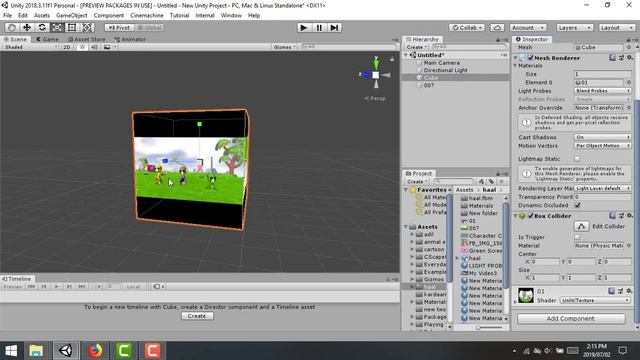Select the Move tool

point(27,27)
